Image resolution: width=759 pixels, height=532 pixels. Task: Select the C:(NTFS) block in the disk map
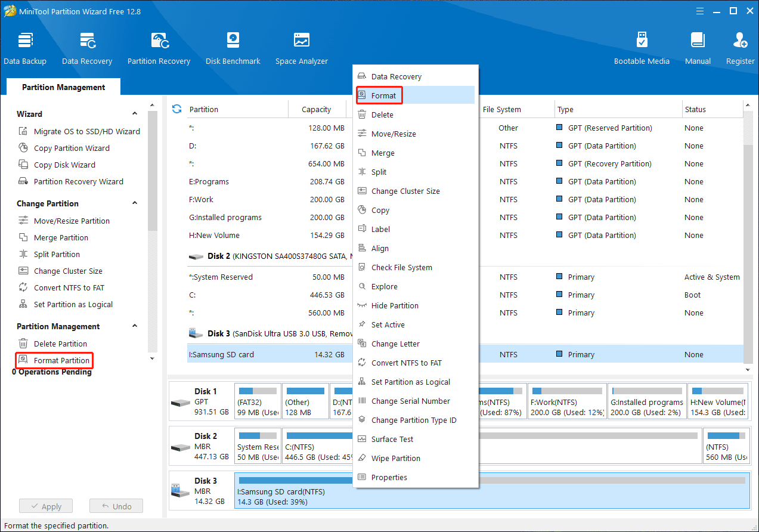pyautogui.click(x=491, y=446)
